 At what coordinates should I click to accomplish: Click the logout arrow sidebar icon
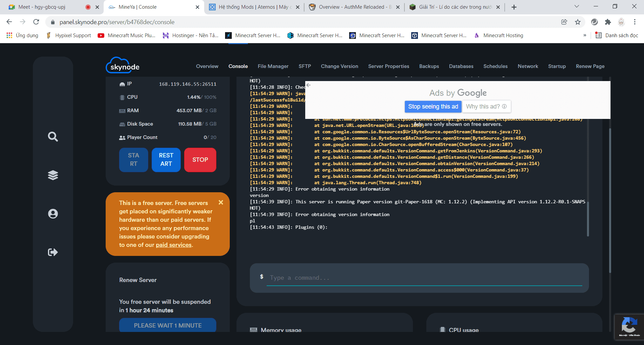pos(53,252)
